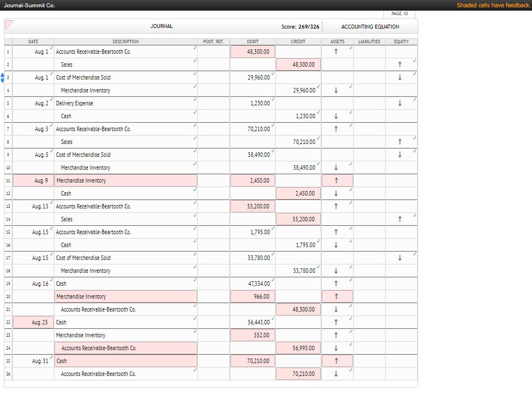Viewport: 532px width, 395px height.
Task: Select the Aug. 16 date cell
Action: click(33, 284)
